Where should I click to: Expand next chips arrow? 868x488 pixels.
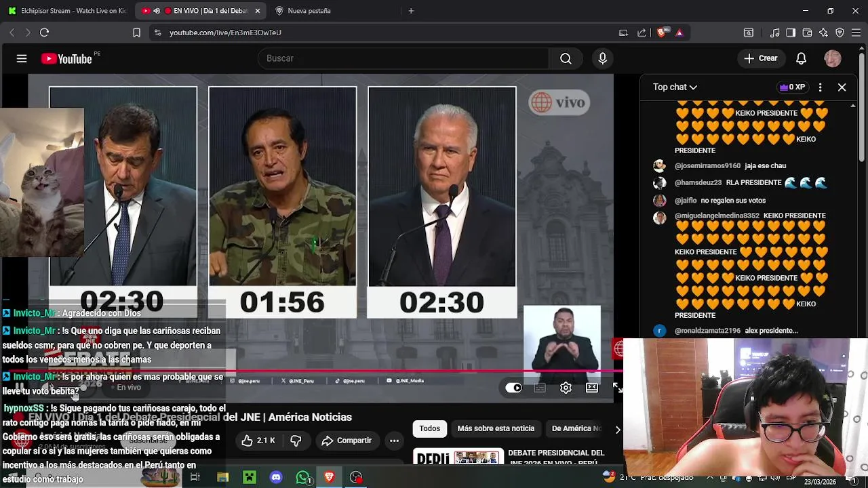click(617, 430)
